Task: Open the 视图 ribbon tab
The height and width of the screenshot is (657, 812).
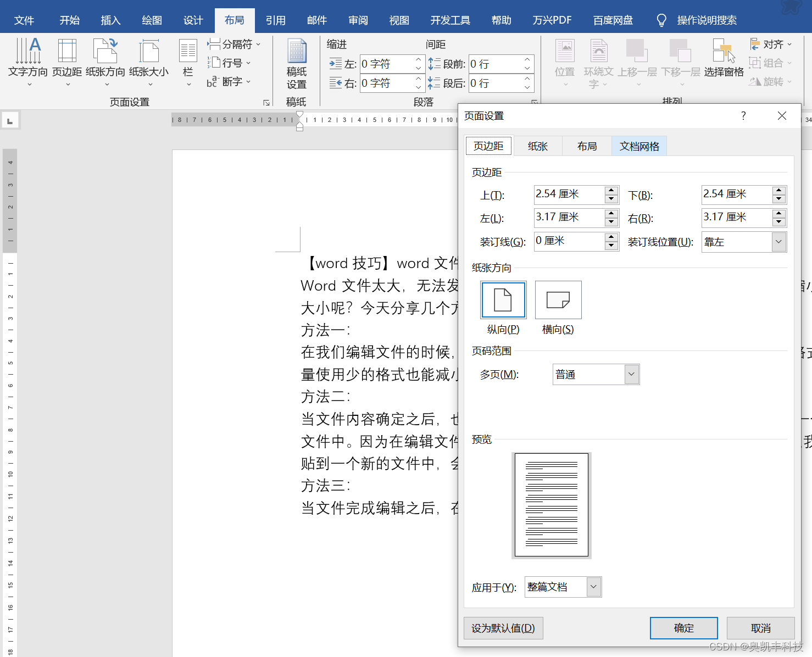Action: [x=399, y=20]
